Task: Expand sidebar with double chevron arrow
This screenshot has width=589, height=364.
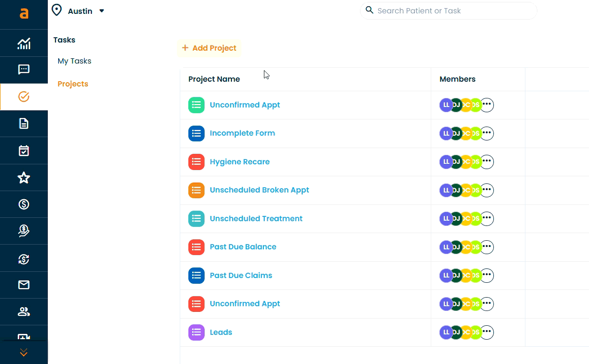Action: coord(23,353)
